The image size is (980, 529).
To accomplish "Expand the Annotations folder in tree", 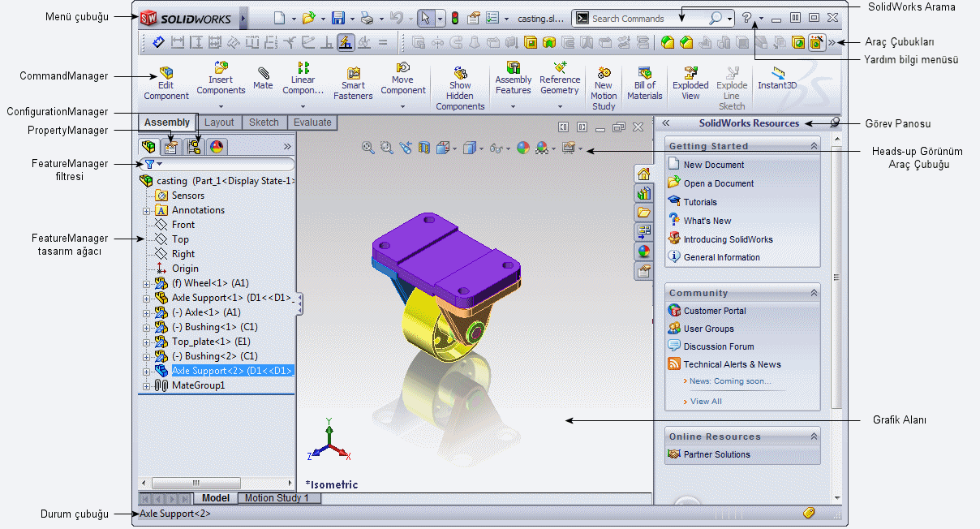I will pos(147,211).
